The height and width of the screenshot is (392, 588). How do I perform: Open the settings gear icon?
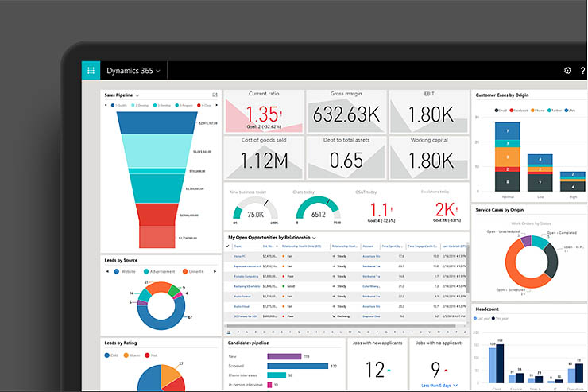point(567,71)
